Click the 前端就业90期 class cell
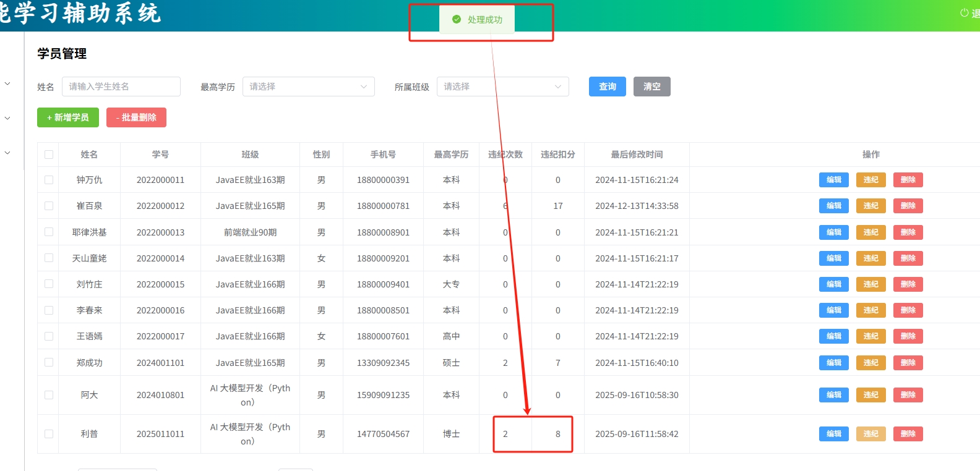 250,232
